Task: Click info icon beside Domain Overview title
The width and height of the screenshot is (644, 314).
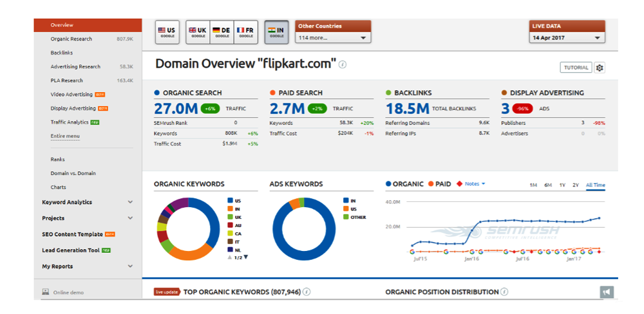Action: pyautogui.click(x=343, y=64)
